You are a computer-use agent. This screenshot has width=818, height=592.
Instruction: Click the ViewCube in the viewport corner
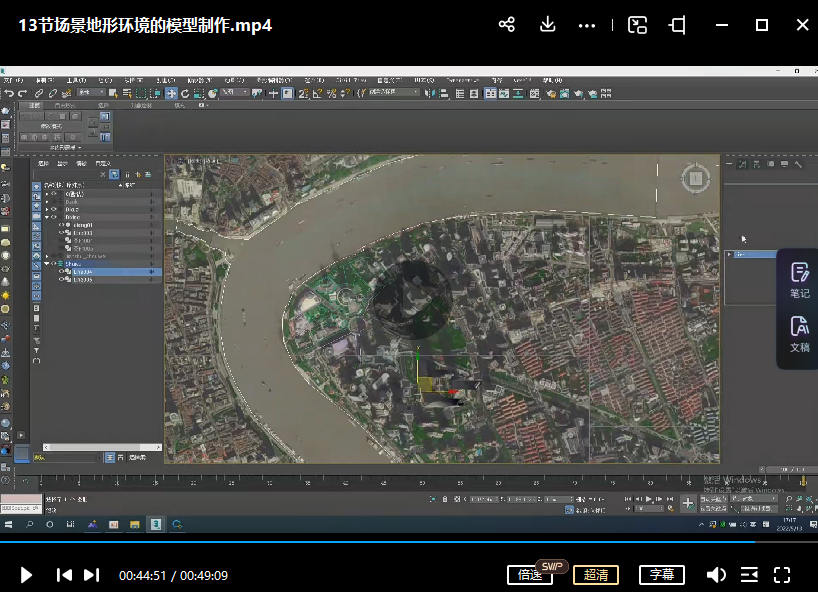point(694,179)
